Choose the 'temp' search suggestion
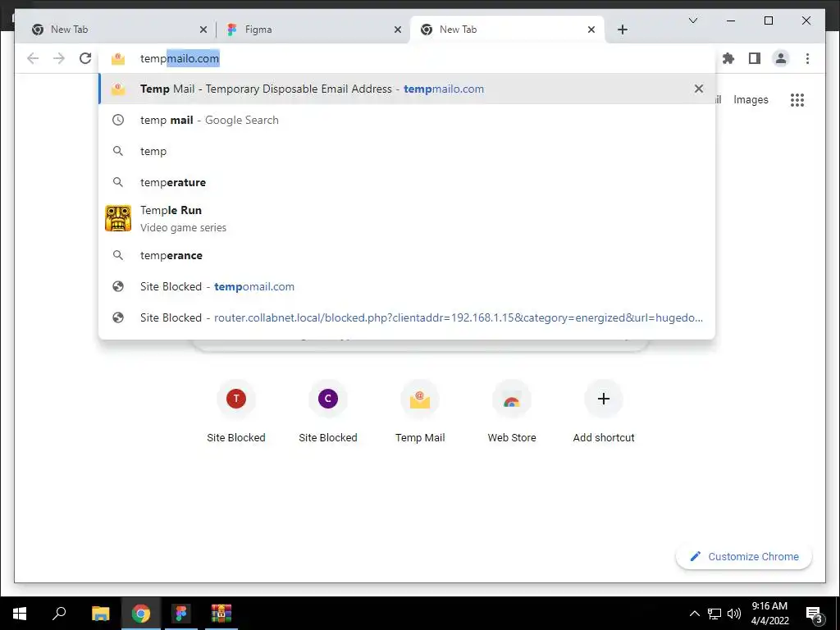Screen dimensions: 840x630 (x=407, y=151)
